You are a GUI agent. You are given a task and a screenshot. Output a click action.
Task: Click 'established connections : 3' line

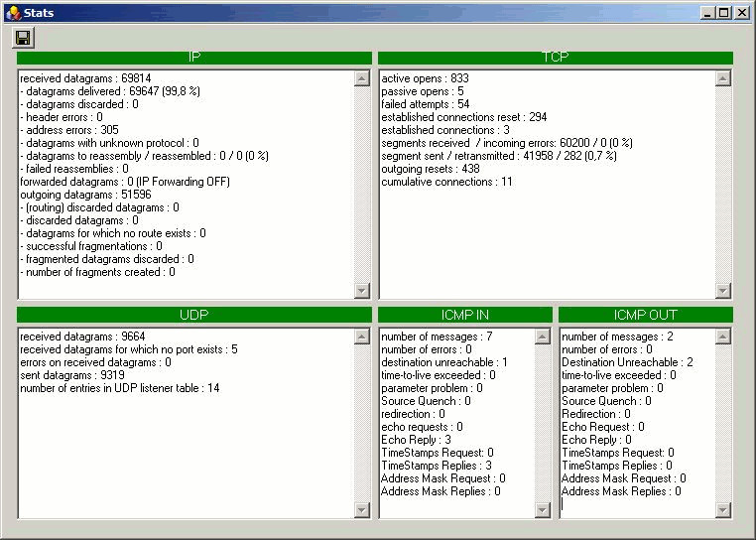(x=445, y=130)
